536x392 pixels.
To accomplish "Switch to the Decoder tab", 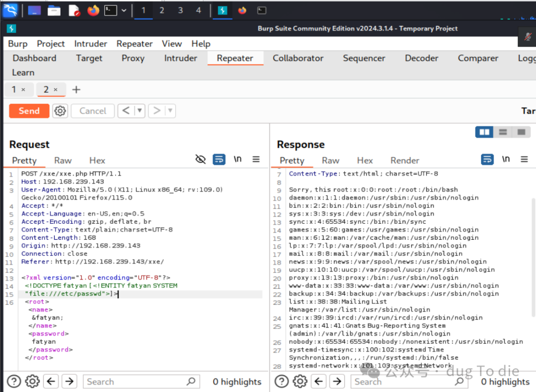I will point(421,58).
